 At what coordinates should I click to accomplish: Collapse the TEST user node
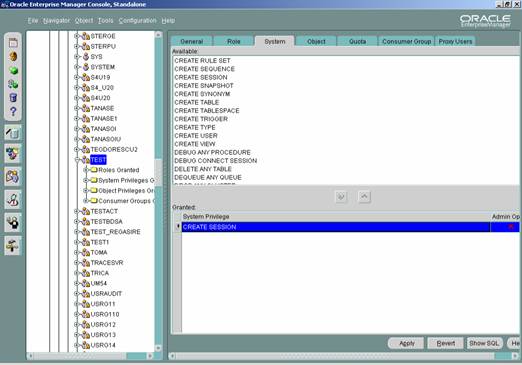(77, 160)
